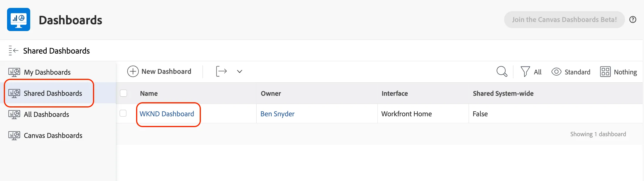644x181 pixels.
Task: Sort by the Owner column header
Action: [x=271, y=93]
